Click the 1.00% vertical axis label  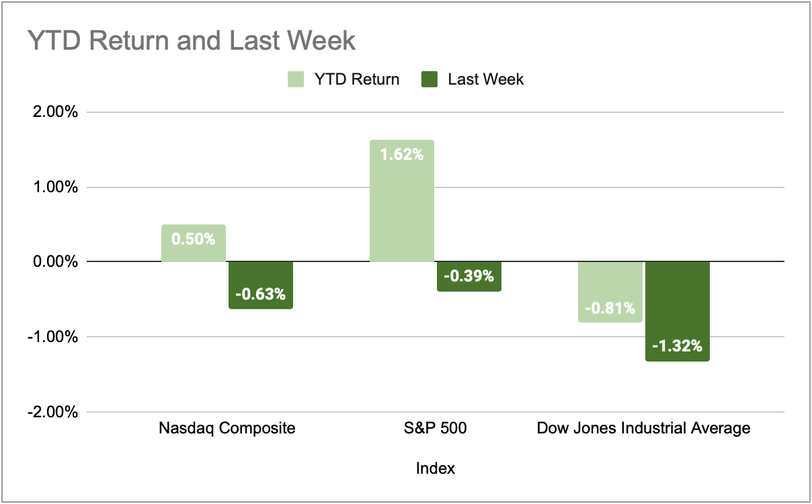pos(54,187)
